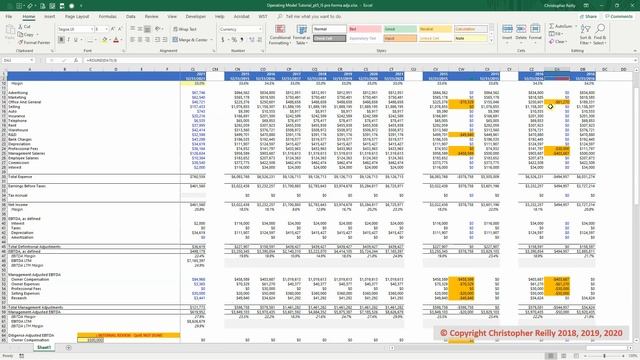Switch to the Developer tab
Image resolution: width=640 pixels, height=360 pixels.
196,16
